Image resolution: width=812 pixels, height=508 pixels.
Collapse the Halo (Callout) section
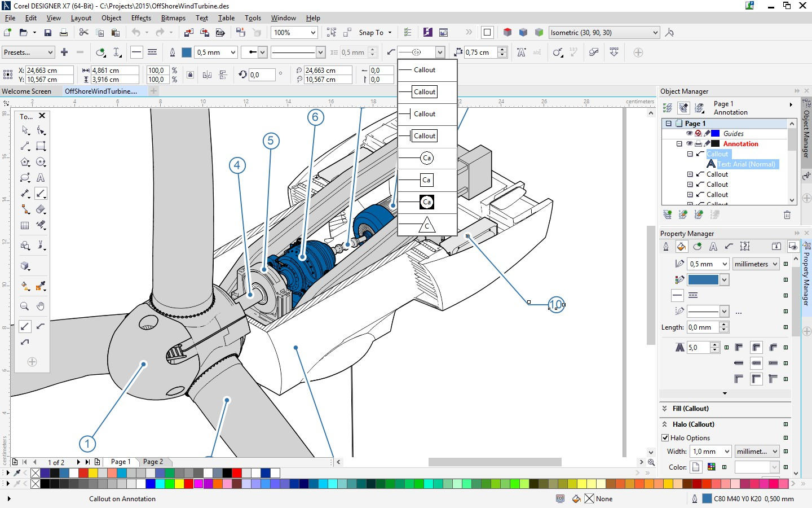664,424
